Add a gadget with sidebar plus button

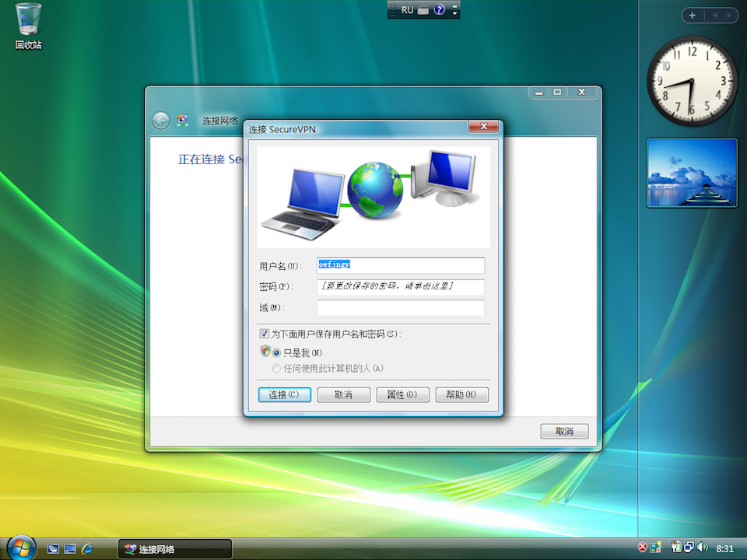click(693, 16)
